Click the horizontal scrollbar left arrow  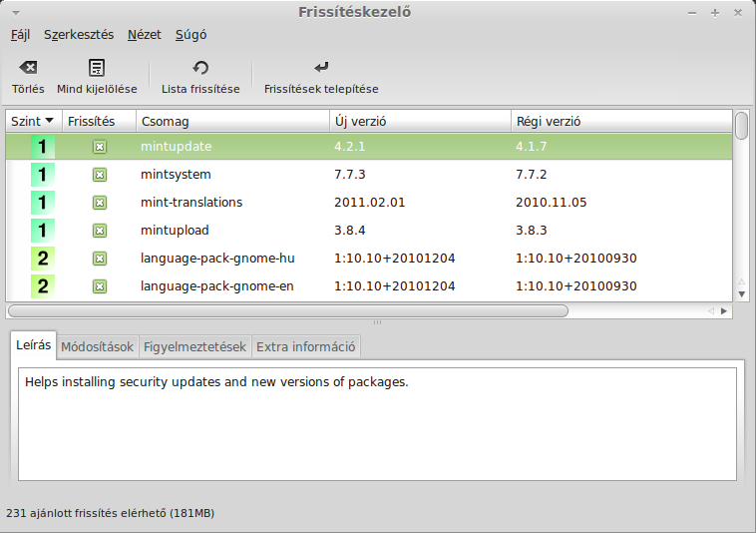(711, 311)
